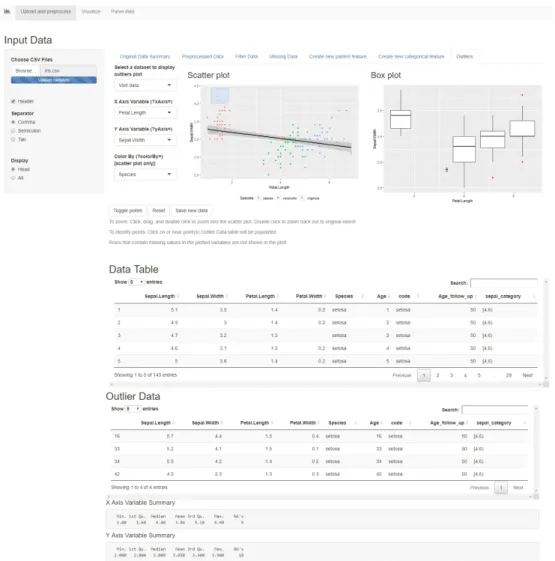Select Head display radio button
555x561 pixels.
13,169
